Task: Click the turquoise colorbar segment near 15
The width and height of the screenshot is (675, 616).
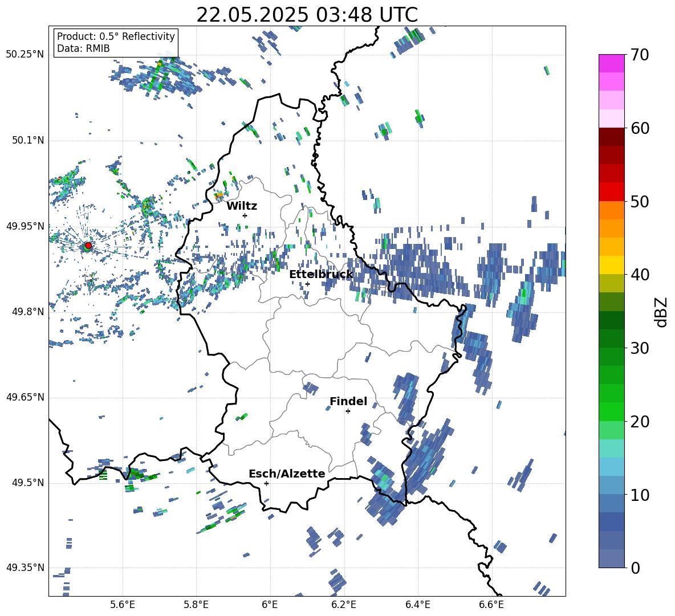Action: [611, 448]
